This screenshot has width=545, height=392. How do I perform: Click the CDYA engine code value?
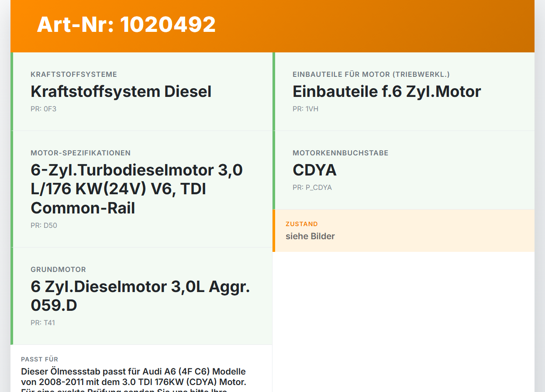314,170
